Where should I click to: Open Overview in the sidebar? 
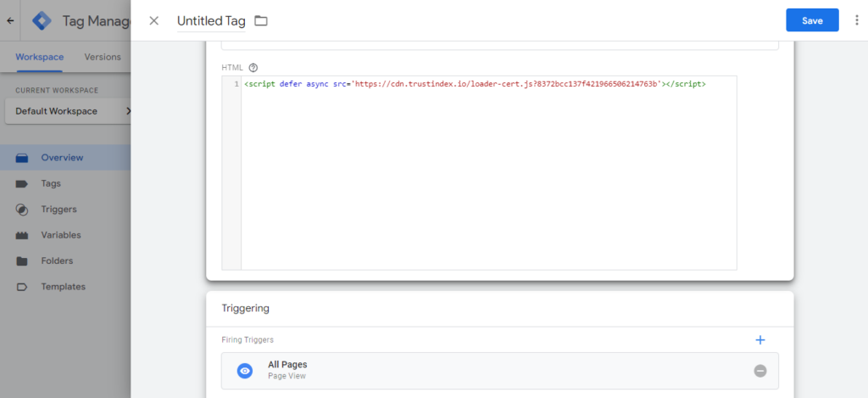62,157
